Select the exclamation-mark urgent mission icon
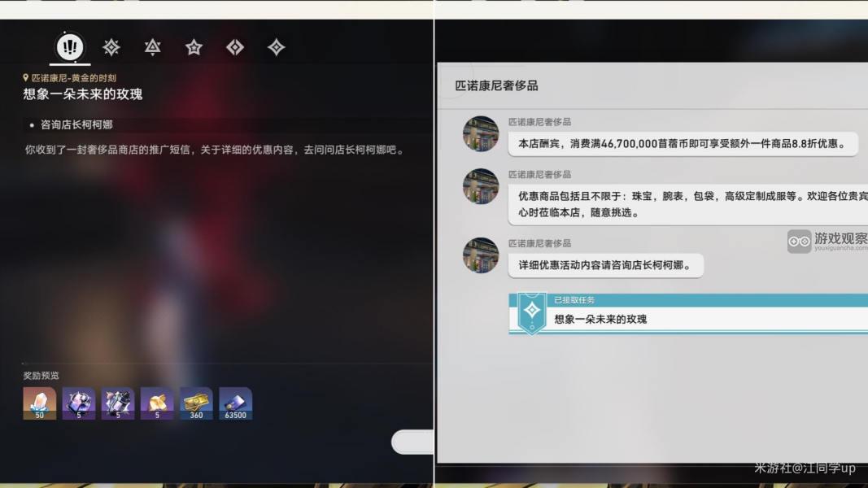This screenshot has height=488, width=868. (69, 47)
